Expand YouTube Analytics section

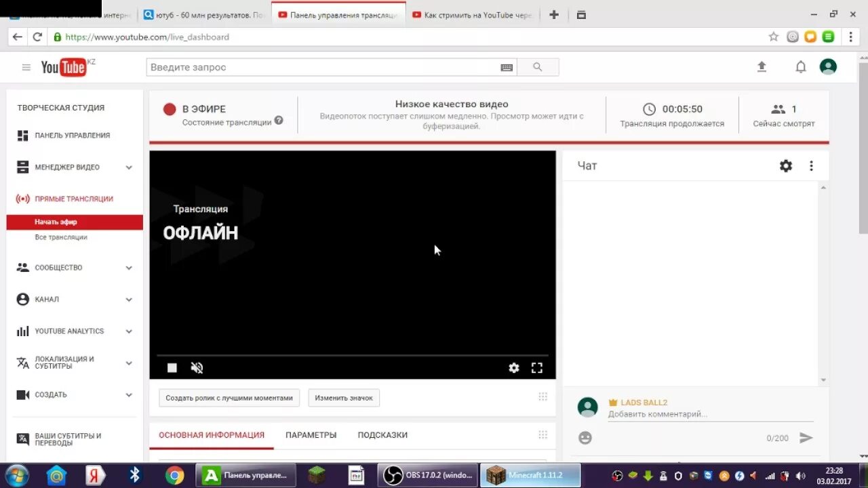pyautogui.click(x=129, y=331)
